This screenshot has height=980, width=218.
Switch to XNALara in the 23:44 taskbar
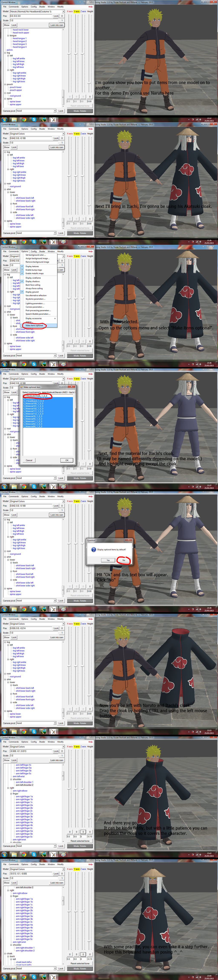54,977
